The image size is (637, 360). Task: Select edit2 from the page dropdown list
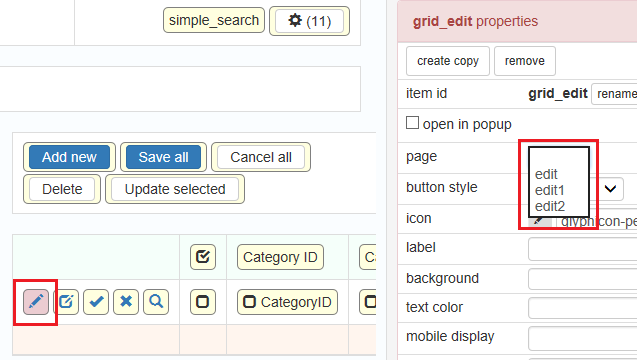coord(550,206)
